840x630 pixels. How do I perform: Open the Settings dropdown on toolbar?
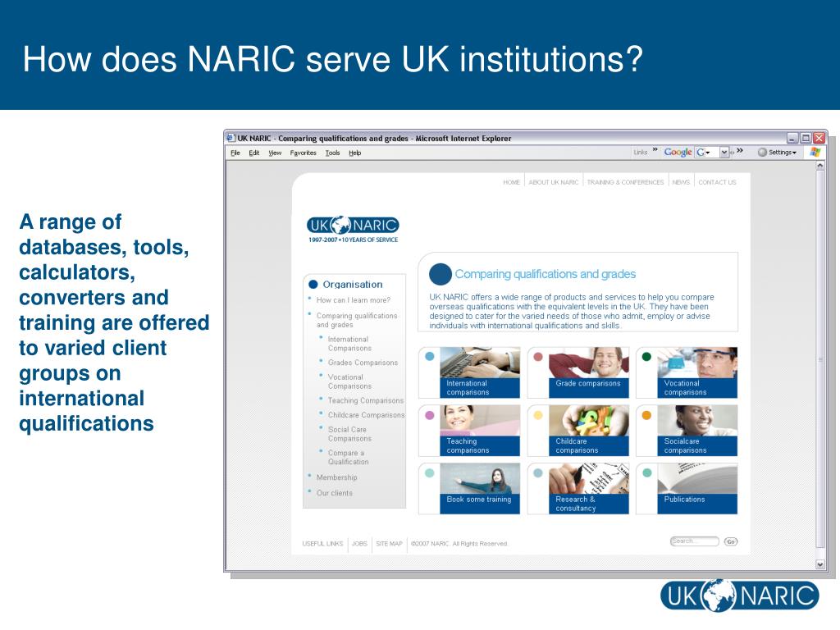click(x=778, y=152)
